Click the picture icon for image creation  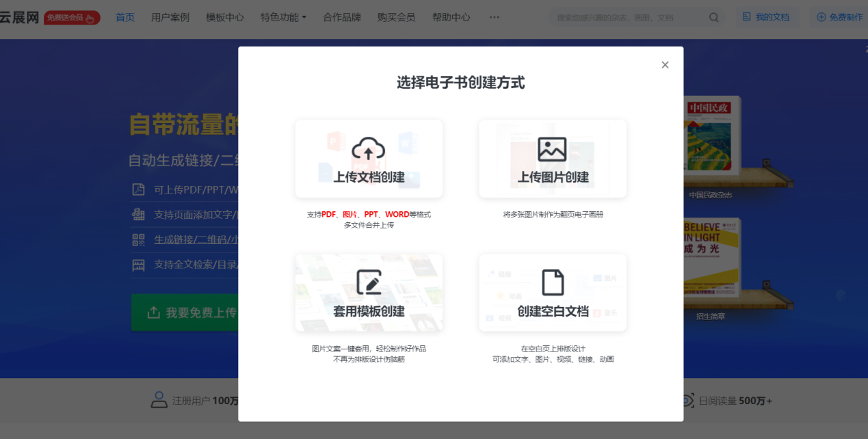[x=552, y=149]
